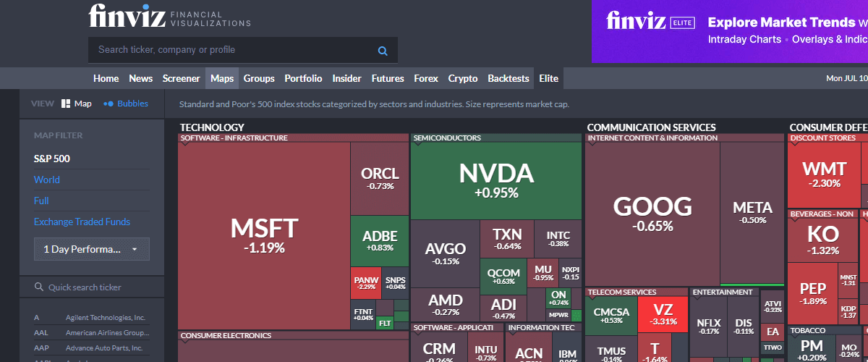This screenshot has width=868, height=362.
Task: Click the MU tile
Action: (x=543, y=273)
